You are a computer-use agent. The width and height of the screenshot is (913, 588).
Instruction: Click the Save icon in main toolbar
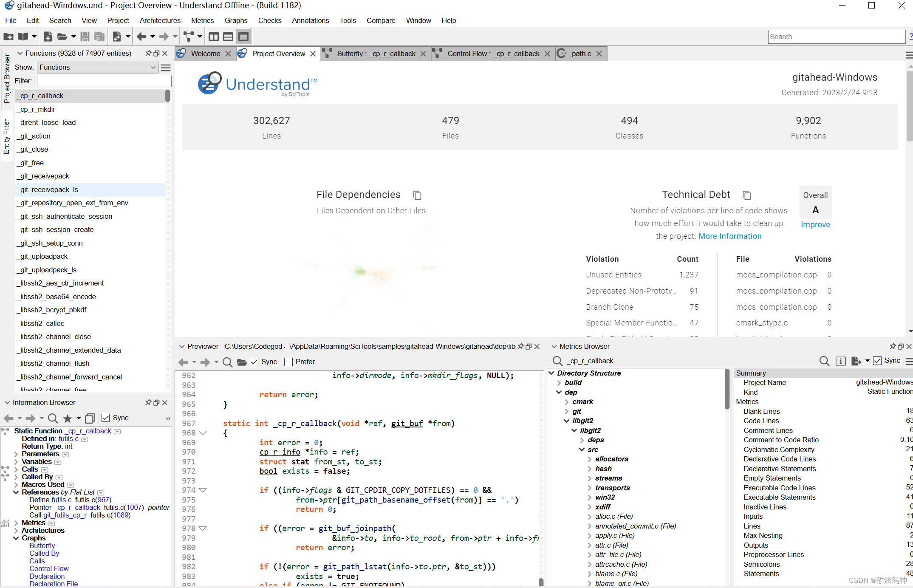(85, 37)
